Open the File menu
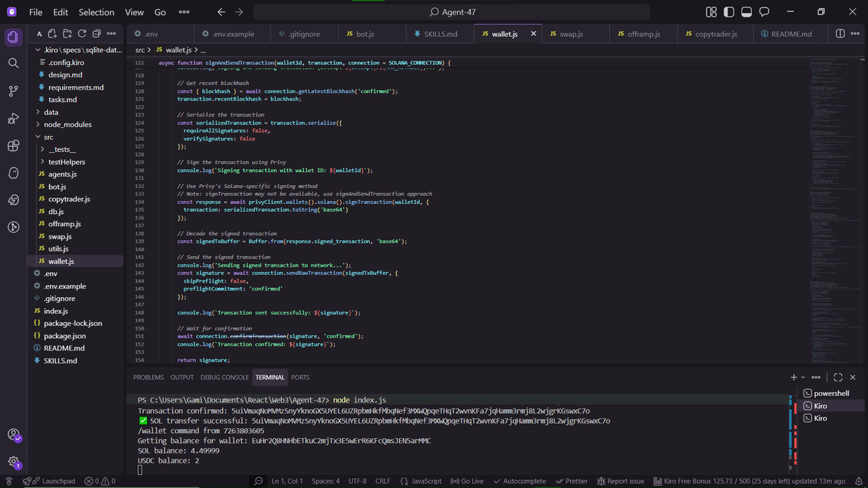 [x=35, y=12]
